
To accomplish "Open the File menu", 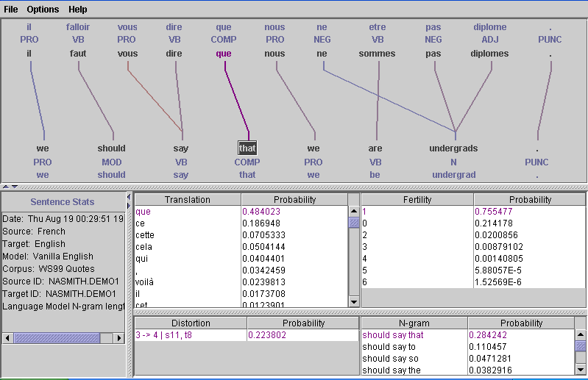I will coord(11,10).
